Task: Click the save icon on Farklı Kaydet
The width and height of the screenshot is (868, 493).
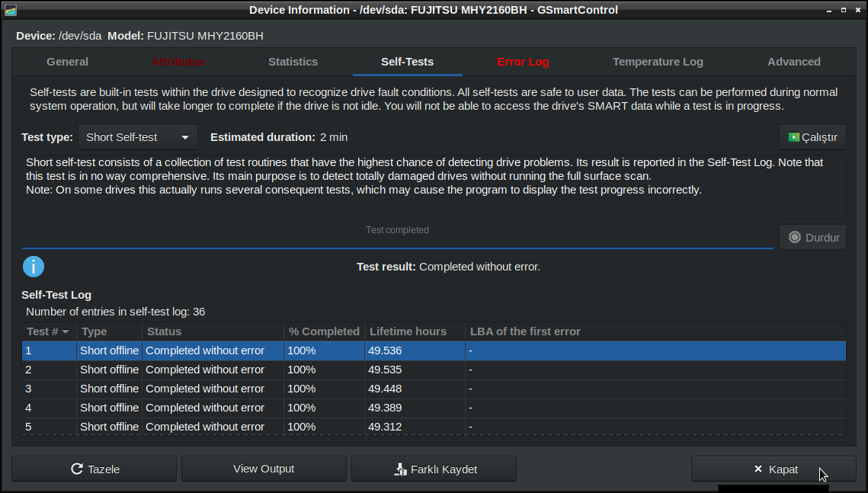Action: [400, 469]
